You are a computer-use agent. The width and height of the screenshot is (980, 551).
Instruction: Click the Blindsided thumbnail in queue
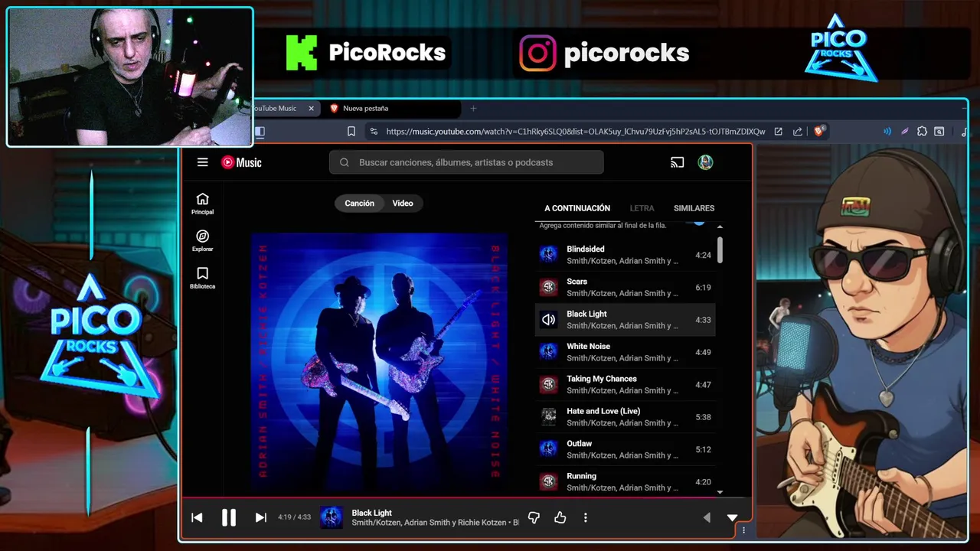click(548, 255)
